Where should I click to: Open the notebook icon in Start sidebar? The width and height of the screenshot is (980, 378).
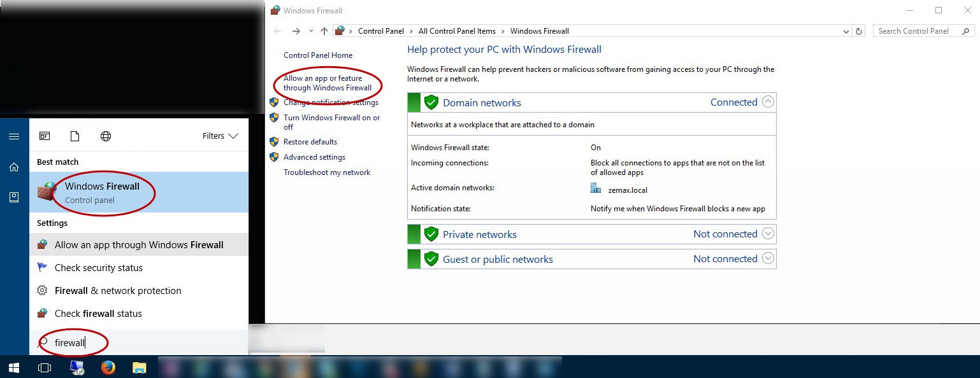tap(14, 197)
